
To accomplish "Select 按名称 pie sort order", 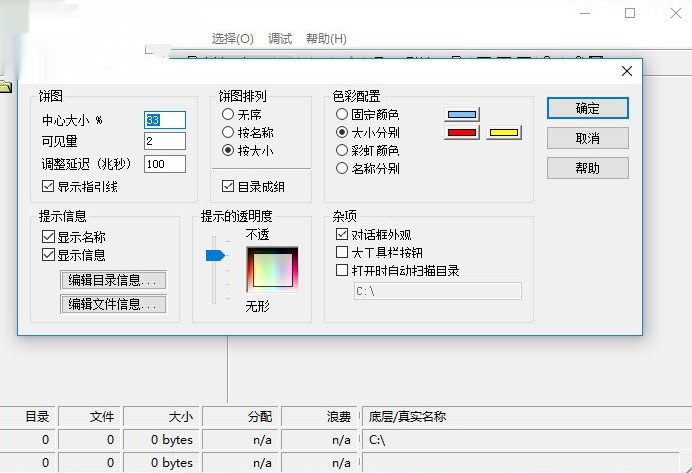I will pos(228,132).
